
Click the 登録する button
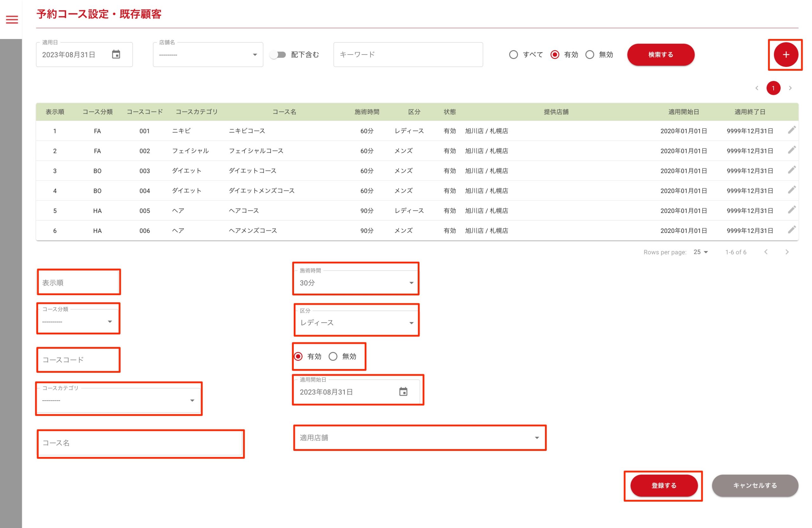point(664,485)
